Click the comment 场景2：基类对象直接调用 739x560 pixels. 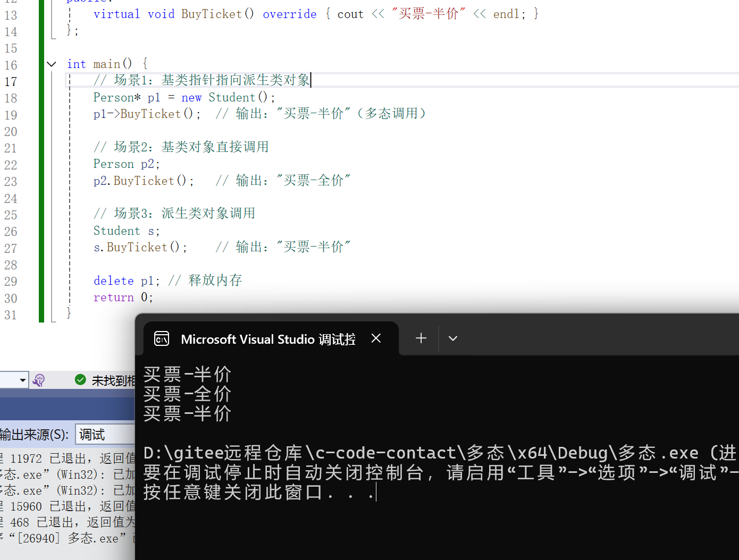pyautogui.click(x=181, y=147)
